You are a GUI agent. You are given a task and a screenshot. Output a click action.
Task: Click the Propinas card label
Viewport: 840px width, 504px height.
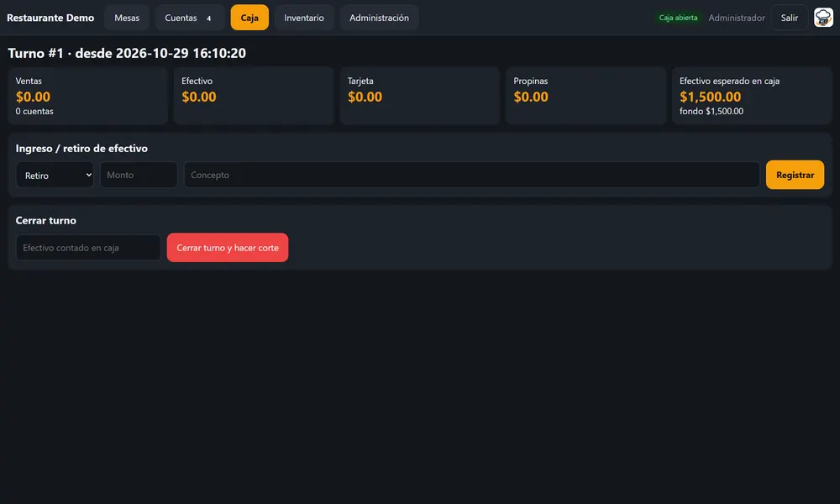(x=531, y=81)
